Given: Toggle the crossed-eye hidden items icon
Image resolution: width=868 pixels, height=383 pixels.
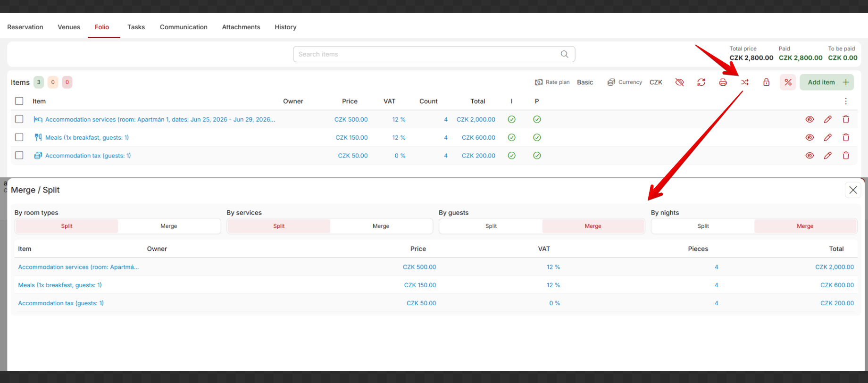Looking at the screenshot, I should (679, 82).
